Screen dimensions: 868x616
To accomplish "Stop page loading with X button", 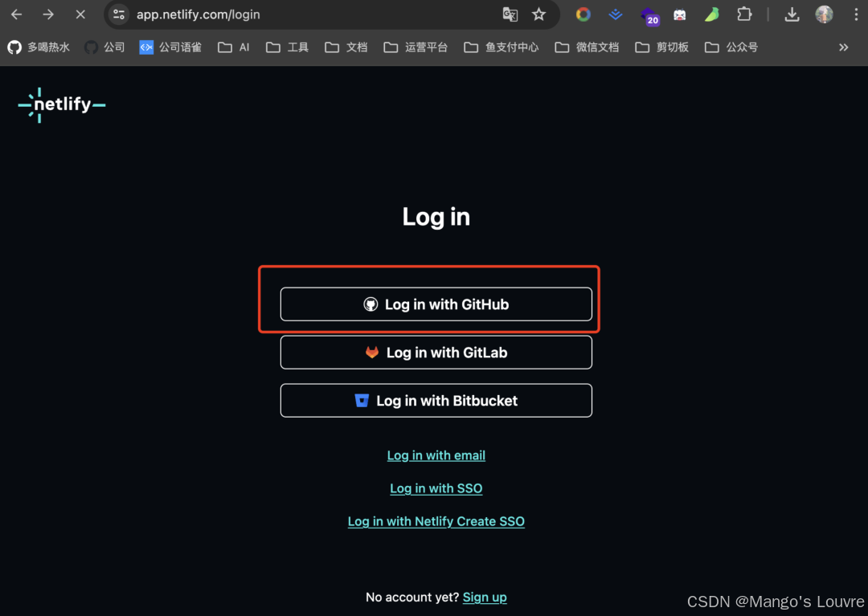I will [x=80, y=14].
